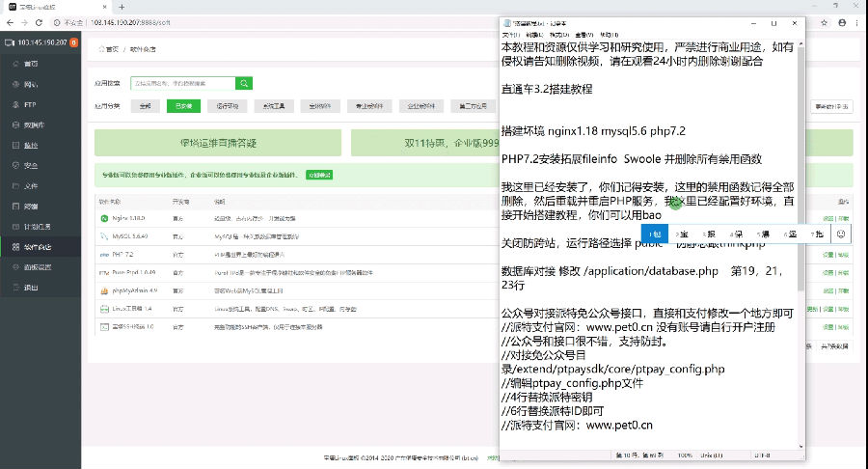Click the 更新软件列表 button on the right
The image size is (868, 469).
[832, 106]
